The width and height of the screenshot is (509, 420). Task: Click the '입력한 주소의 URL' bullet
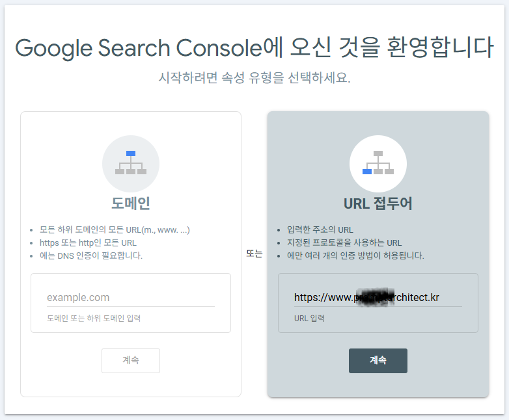pyautogui.click(x=320, y=230)
